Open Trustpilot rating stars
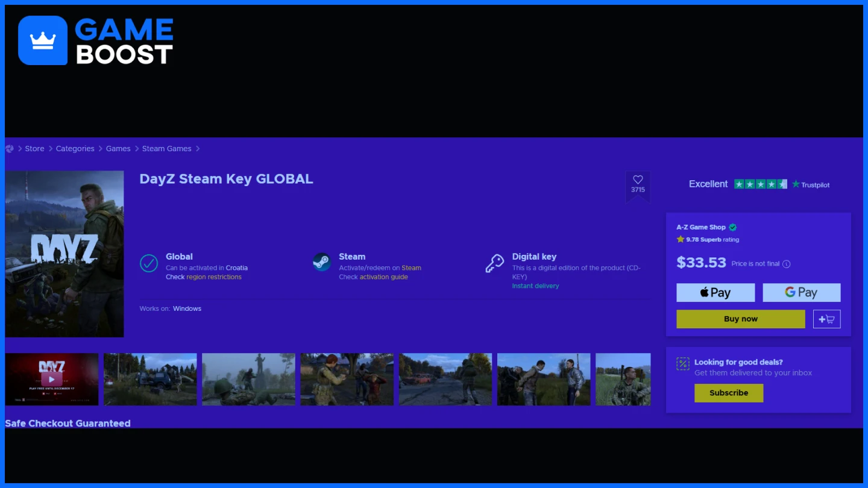 click(x=761, y=184)
